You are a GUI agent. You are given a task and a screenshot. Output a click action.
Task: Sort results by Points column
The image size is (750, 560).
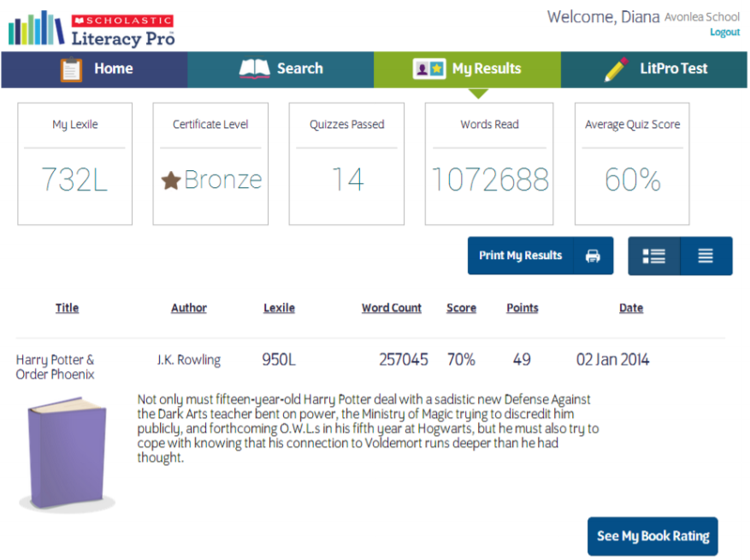[523, 308]
